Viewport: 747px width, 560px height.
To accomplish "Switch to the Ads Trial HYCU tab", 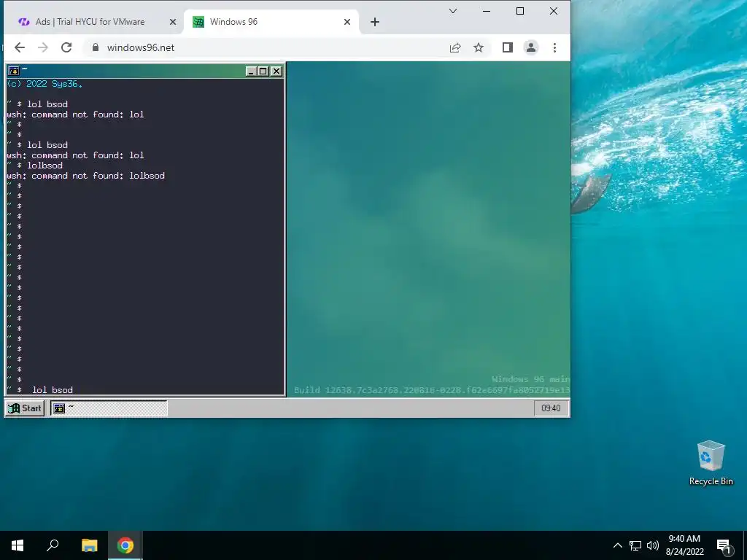I will point(90,22).
